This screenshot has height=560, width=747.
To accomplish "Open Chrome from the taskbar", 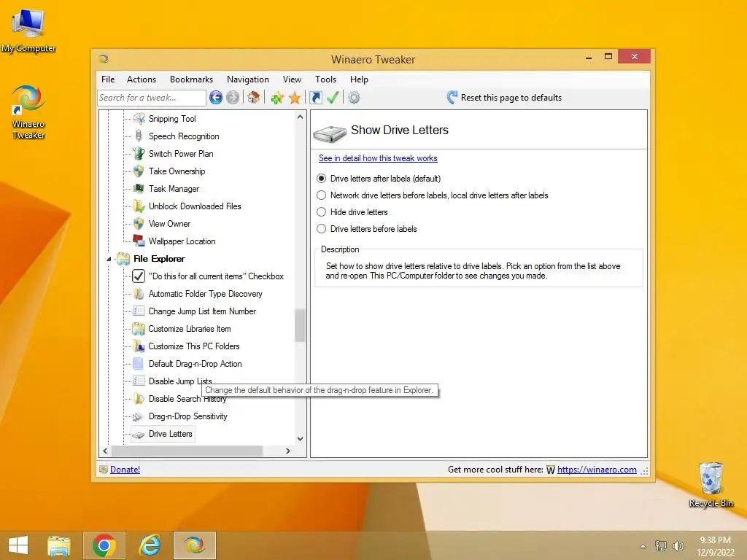I will [104, 545].
